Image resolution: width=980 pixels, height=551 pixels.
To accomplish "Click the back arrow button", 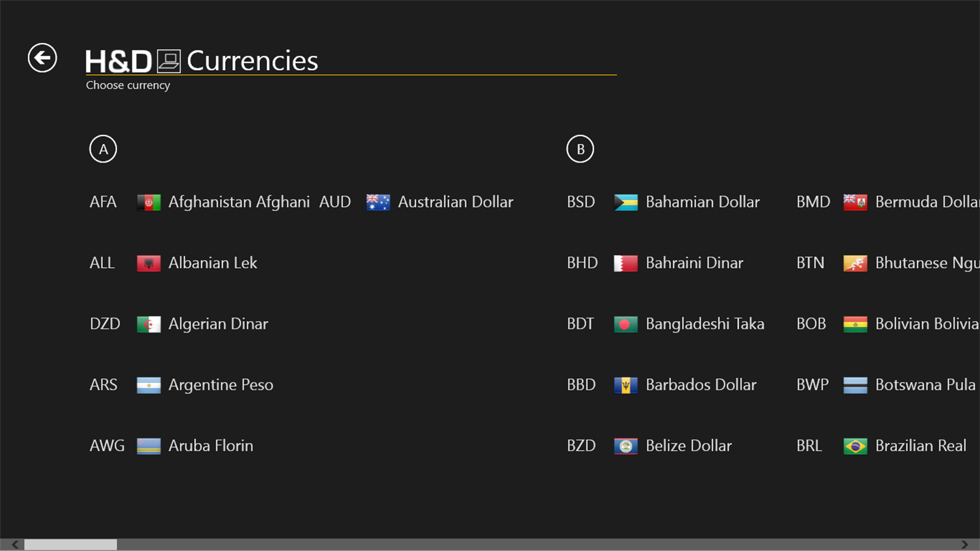I will pos(42,58).
